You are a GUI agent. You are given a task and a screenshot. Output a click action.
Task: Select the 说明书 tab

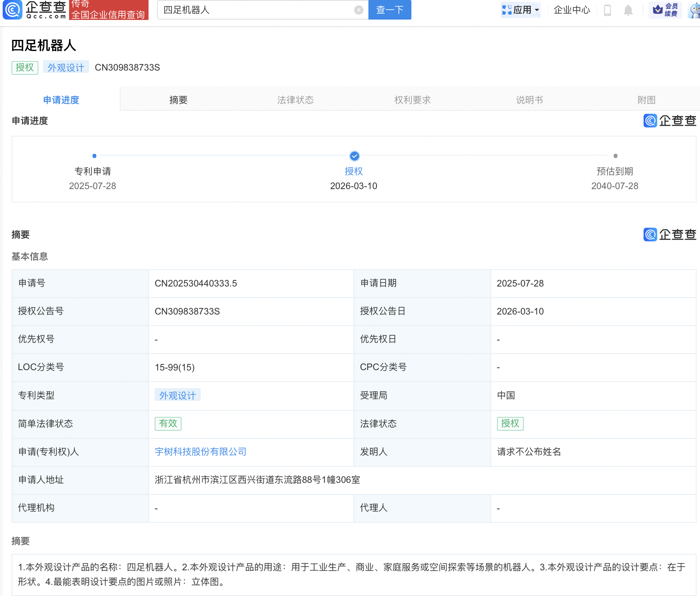529,100
